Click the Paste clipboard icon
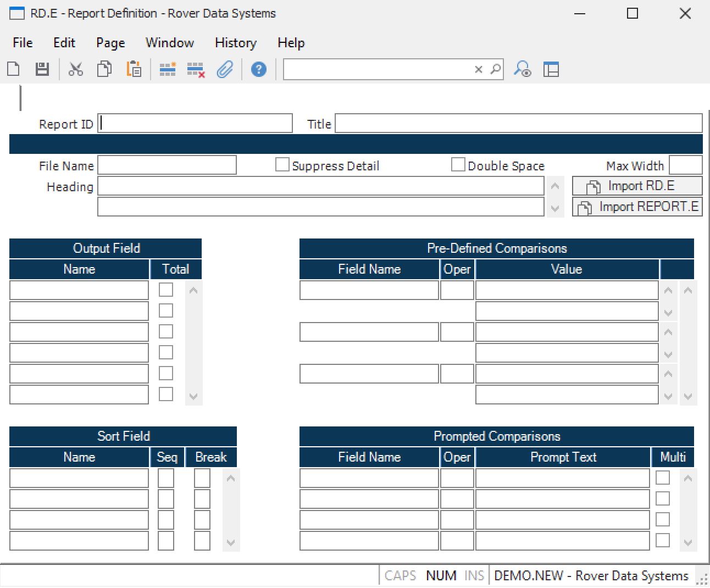710x588 pixels. tap(134, 69)
